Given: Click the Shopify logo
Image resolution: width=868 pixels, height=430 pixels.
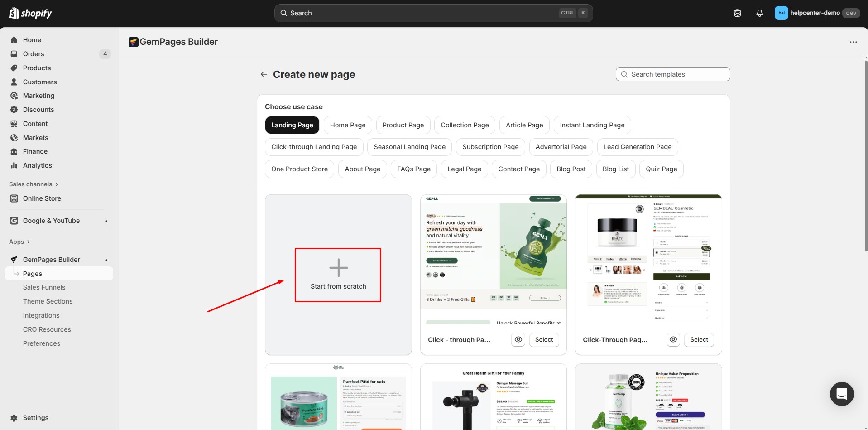Looking at the screenshot, I should point(30,13).
